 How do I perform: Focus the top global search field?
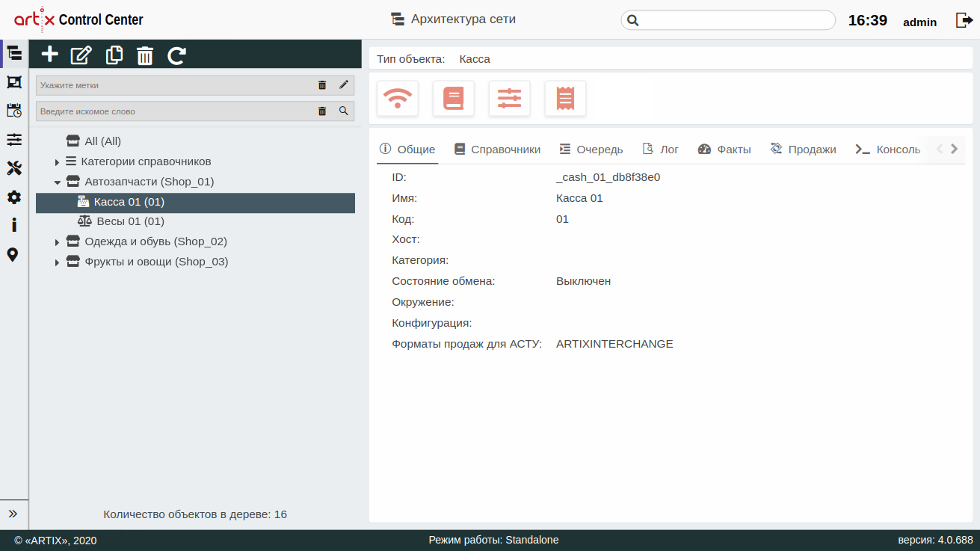(x=728, y=20)
